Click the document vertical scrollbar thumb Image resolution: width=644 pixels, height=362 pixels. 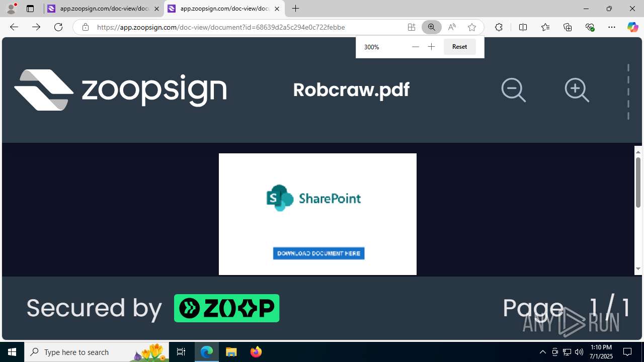click(x=638, y=182)
